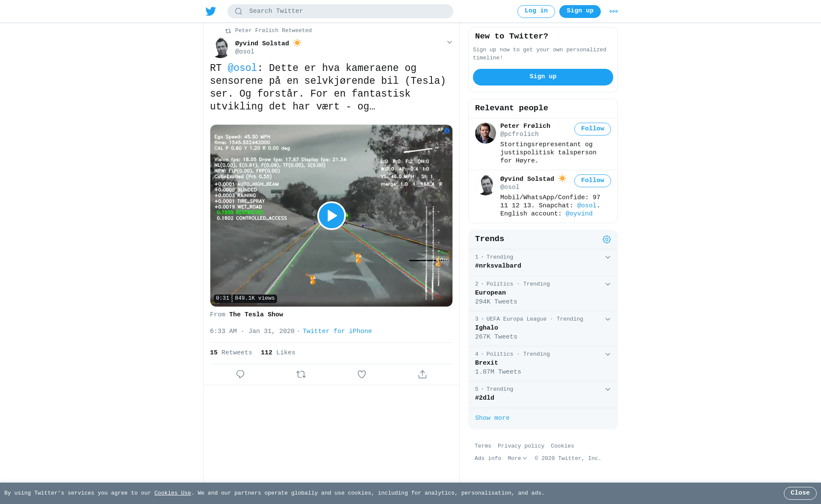
Task: Open Trends settings gear
Action: (x=607, y=239)
